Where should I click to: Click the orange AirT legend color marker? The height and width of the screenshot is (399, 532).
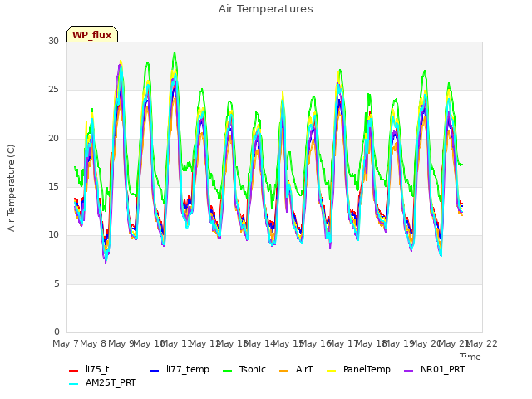[284, 371]
